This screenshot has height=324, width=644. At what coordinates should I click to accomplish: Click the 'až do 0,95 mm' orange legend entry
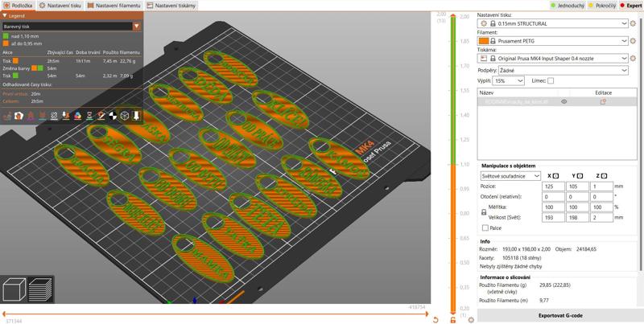click(x=23, y=43)
